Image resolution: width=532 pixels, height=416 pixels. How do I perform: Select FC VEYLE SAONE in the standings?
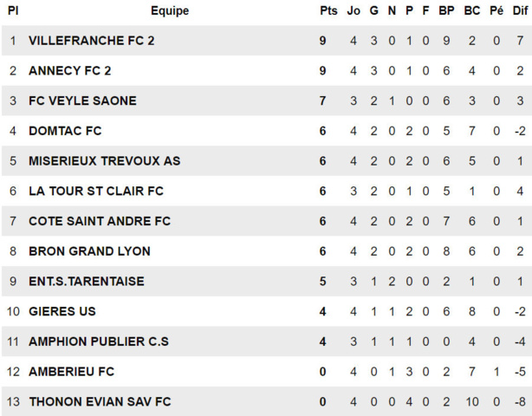click(82, 101)
